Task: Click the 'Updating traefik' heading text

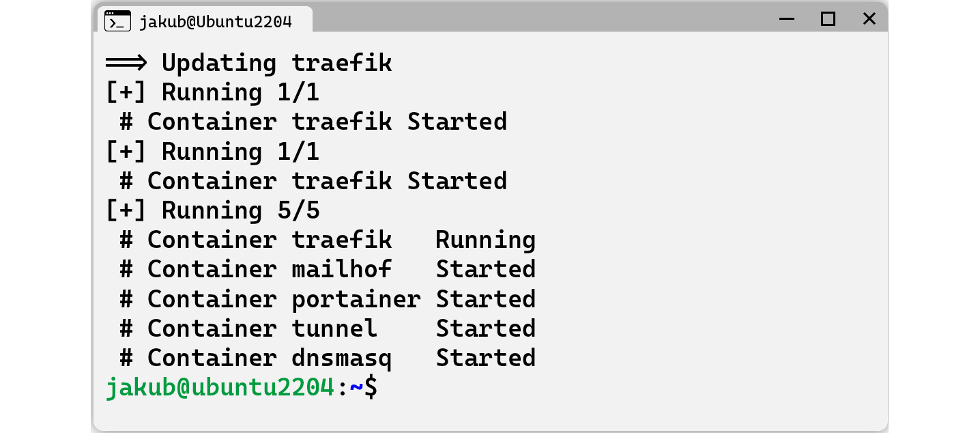Action: tap(276, 63)
